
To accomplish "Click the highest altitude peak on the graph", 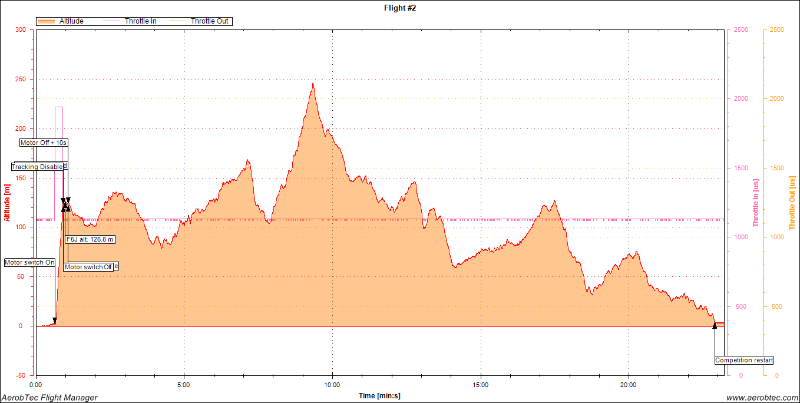I will click(x=313, y=84).
